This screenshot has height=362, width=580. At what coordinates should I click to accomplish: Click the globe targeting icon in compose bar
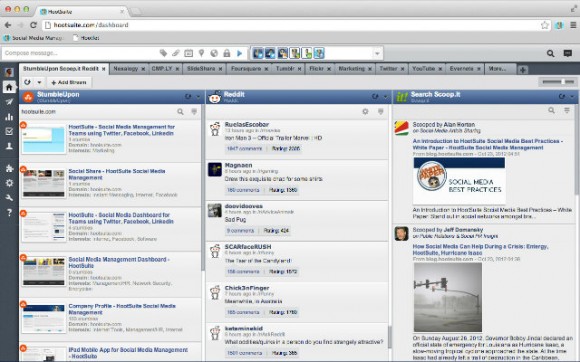click(x=214, y=53)
